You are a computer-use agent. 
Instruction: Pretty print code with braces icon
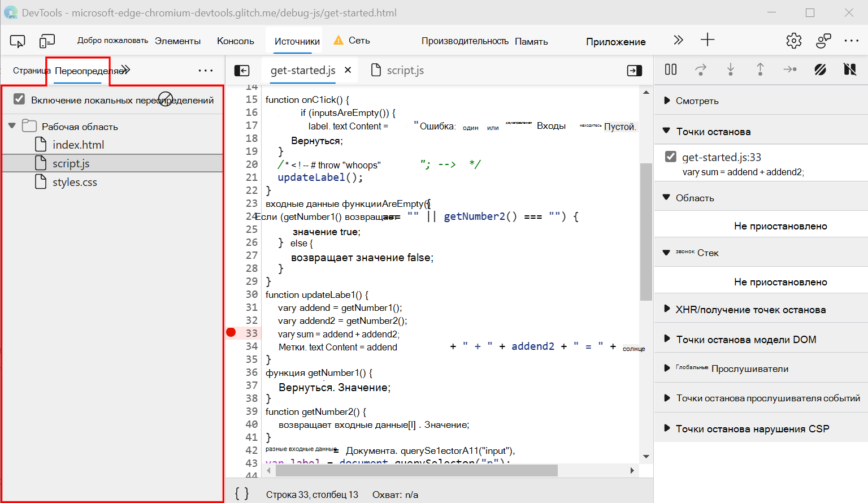tap(242, 494)
